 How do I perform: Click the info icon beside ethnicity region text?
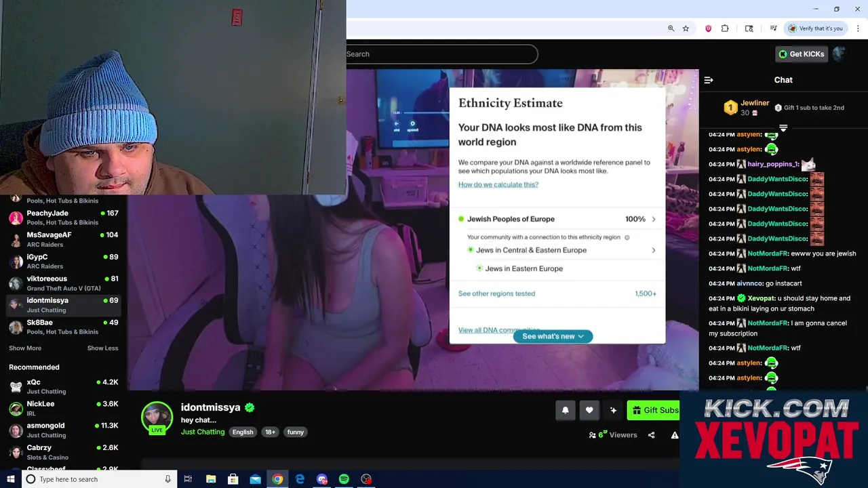(627, 237)
